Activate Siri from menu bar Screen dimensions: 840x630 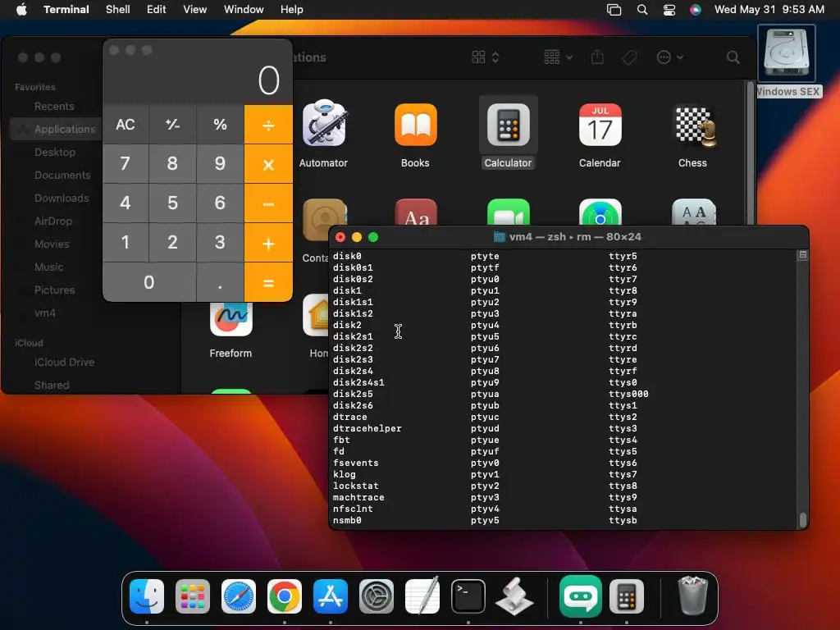[696, 10]
